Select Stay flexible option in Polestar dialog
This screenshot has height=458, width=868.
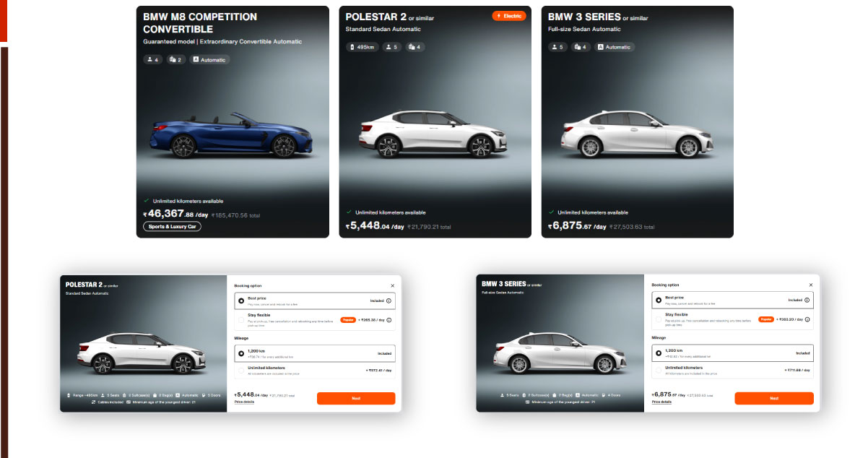(241, 320)
